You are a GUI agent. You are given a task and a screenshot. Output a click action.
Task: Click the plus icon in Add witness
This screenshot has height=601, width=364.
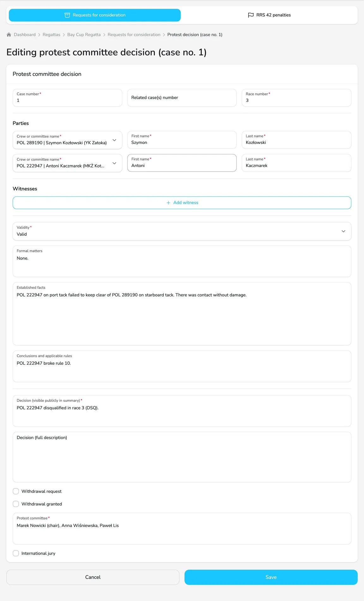click(168, 203)
